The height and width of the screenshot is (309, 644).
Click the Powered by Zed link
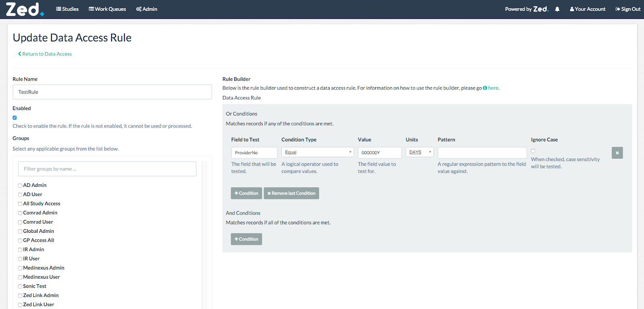coord(527,9)
